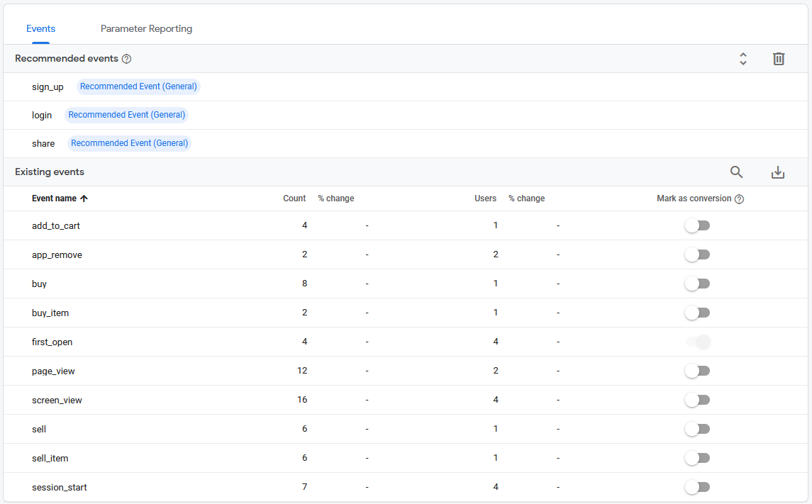Delete the recommended events
Viewport: 812px width, 504px height.
pos(779,59)
